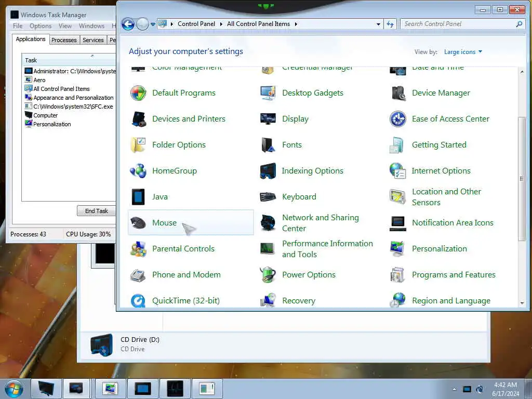Click Performance Information and Tools icon

coord(268,249)
